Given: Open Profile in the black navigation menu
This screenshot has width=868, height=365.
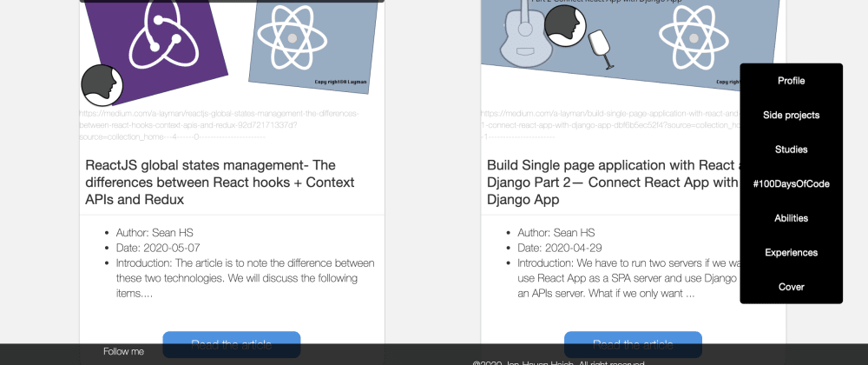Looking at the screenshot, I should [791, 81].
